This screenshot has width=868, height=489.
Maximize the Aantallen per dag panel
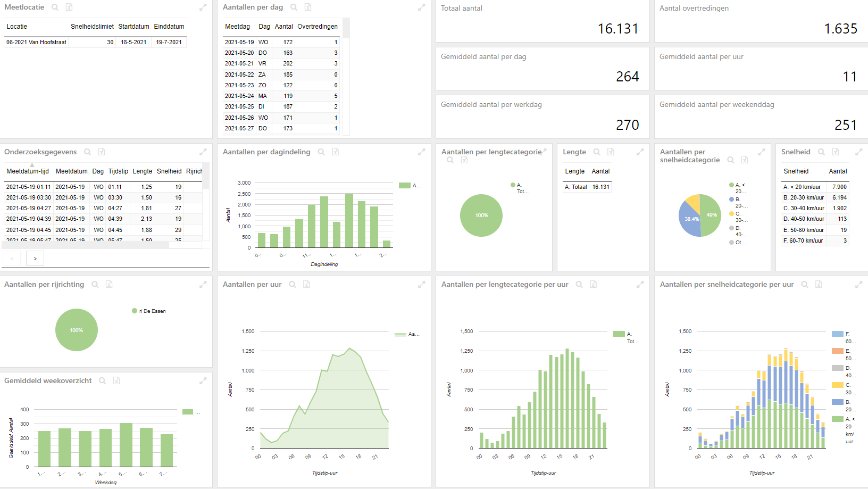click(x=422, y=7)
